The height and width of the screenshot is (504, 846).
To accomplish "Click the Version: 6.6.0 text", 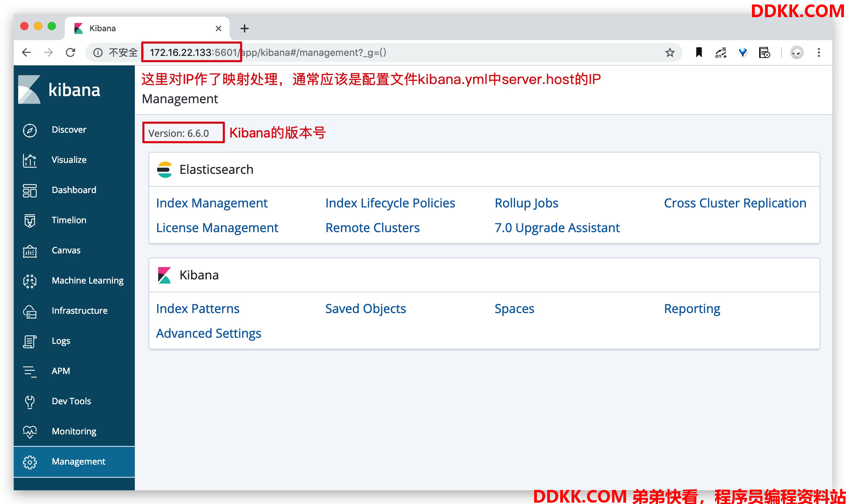I will [178, 133].
